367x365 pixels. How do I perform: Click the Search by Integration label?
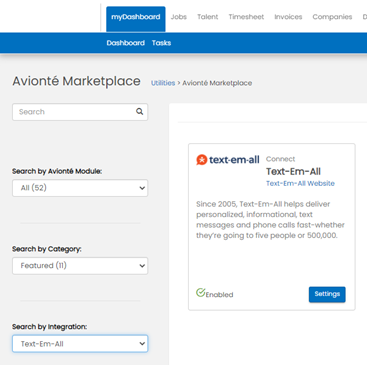(50, 327)
